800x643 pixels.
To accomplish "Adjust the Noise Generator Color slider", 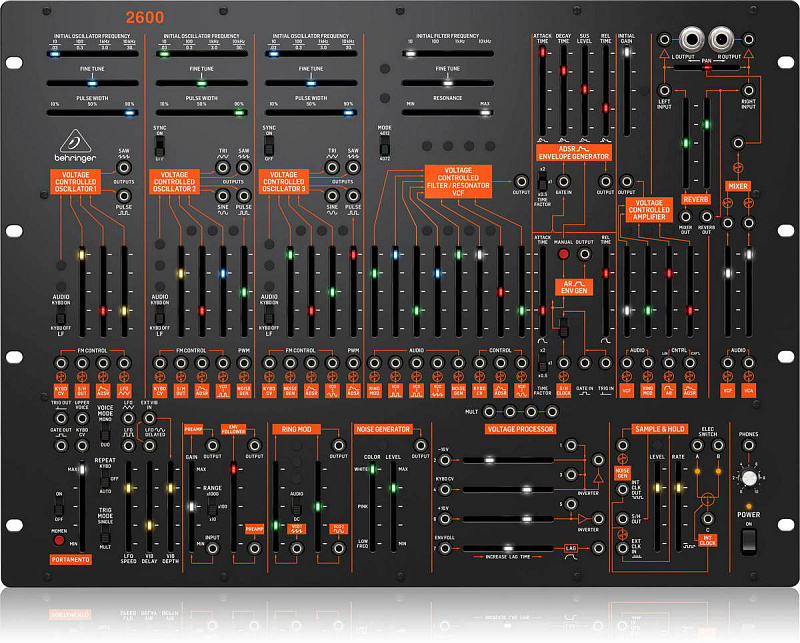I will point(372,469).
